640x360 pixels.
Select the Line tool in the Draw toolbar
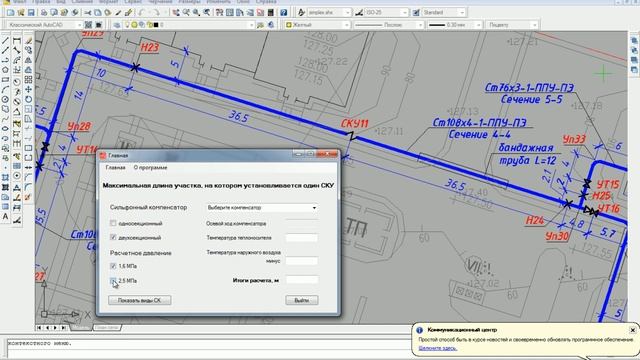point(5,41)
